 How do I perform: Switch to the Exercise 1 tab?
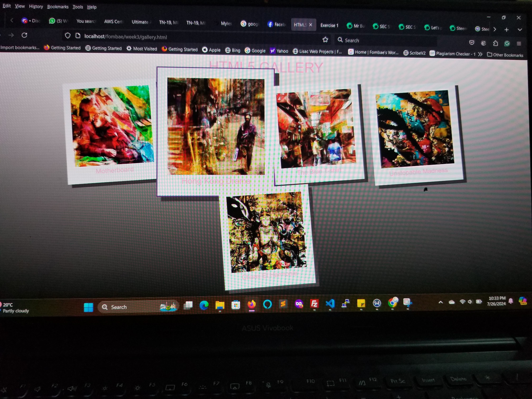pyautogui.click(x=329, y=25)
